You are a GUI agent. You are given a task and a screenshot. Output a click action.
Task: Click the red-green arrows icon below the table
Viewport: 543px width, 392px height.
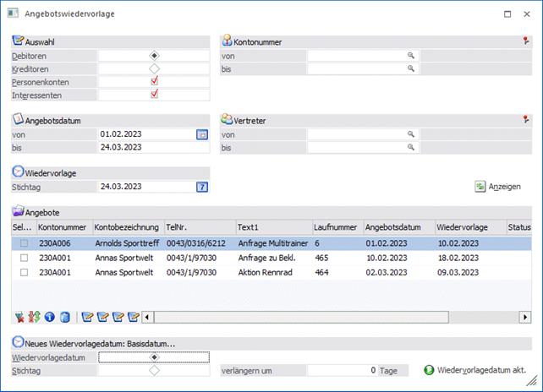(x=35, y=317)
